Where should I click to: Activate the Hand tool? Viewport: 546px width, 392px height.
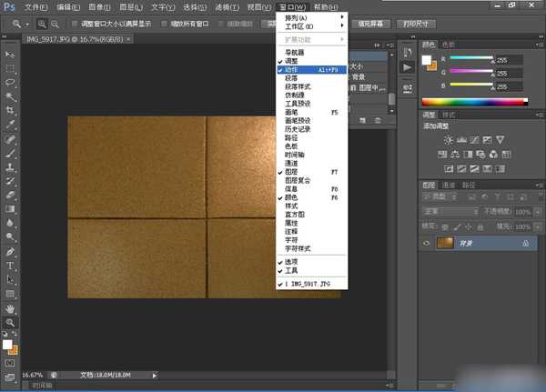11,308
